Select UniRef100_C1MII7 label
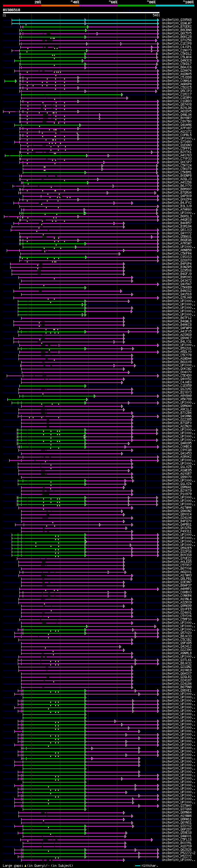 176,94
